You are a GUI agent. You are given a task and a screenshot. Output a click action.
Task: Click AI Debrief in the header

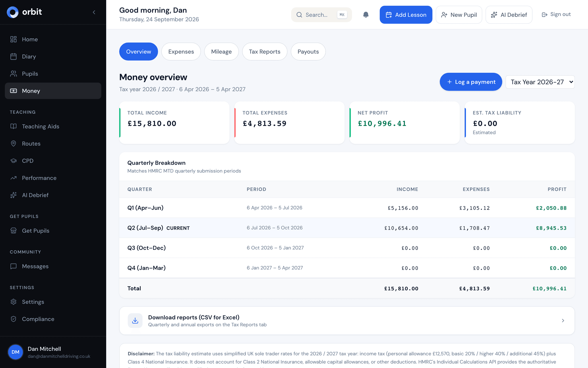pos(509,15)
